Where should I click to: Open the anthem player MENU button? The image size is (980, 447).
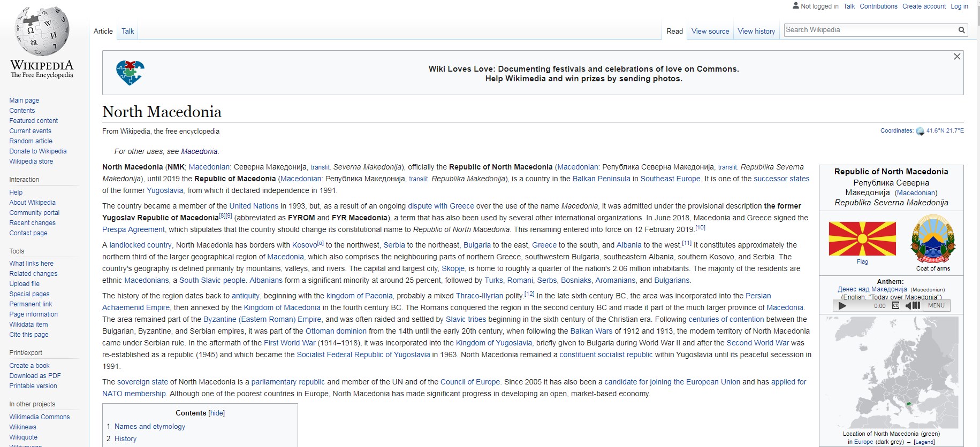pyautogui.click(x=936, y=306)
